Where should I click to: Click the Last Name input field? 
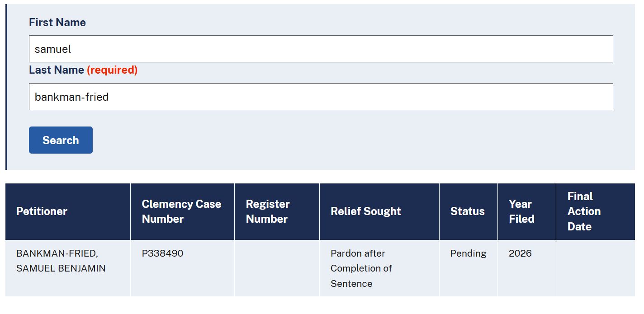coord(321,97)
